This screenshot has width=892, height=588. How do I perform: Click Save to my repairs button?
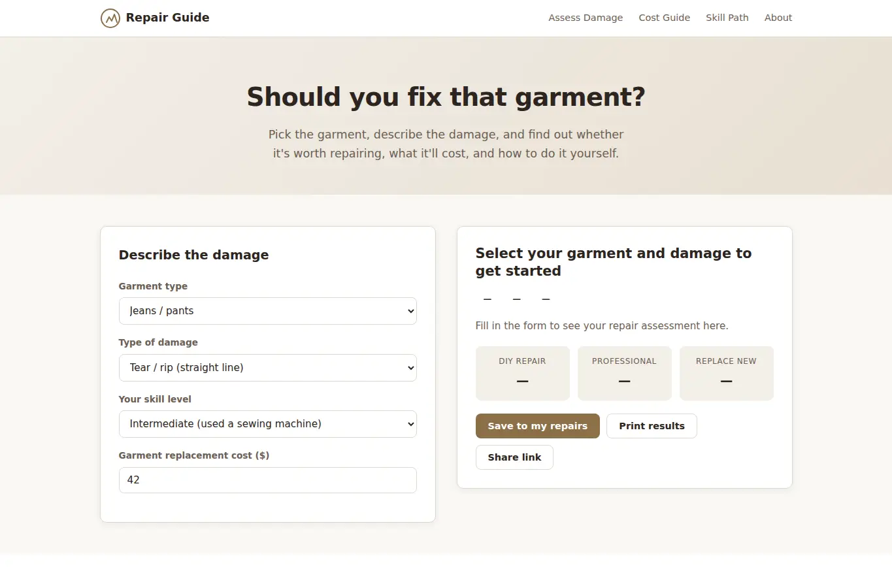coord(537,426)
